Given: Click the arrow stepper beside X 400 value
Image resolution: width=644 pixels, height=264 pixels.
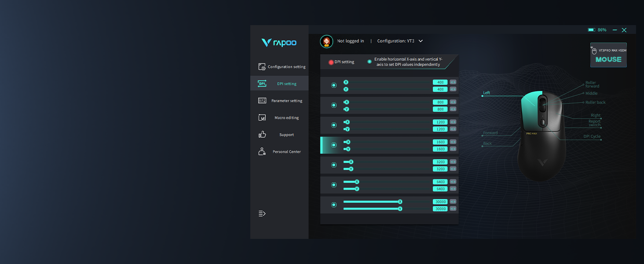Looking at the screenshot, I should (453, 82).
